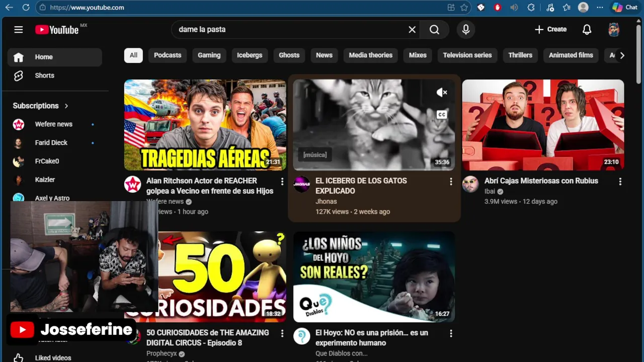
Task: Open the Copilot Chat button
Action: click(625, 8)
